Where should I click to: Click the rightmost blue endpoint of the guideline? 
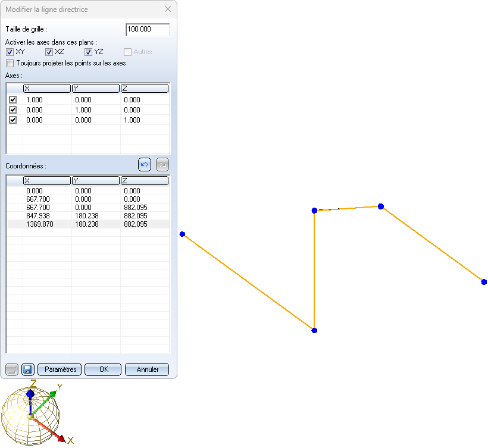(484, 282)
